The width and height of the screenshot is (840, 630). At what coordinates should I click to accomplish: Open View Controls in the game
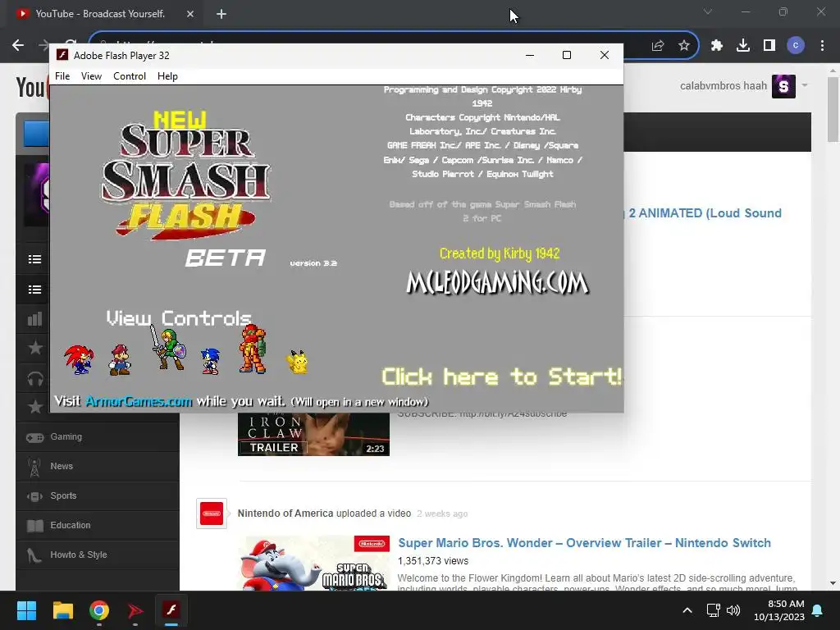(179, 318)
